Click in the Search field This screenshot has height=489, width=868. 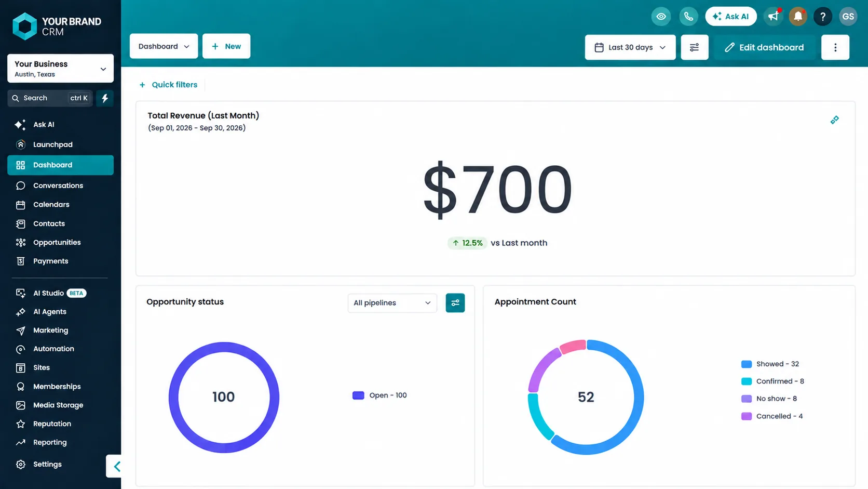point(50,98)
